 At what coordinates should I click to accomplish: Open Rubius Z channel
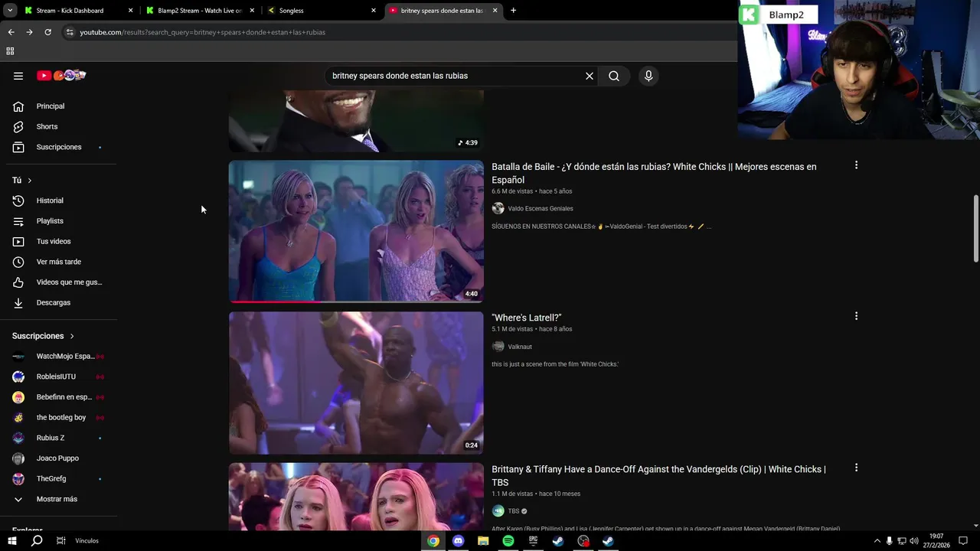[61, 438]
